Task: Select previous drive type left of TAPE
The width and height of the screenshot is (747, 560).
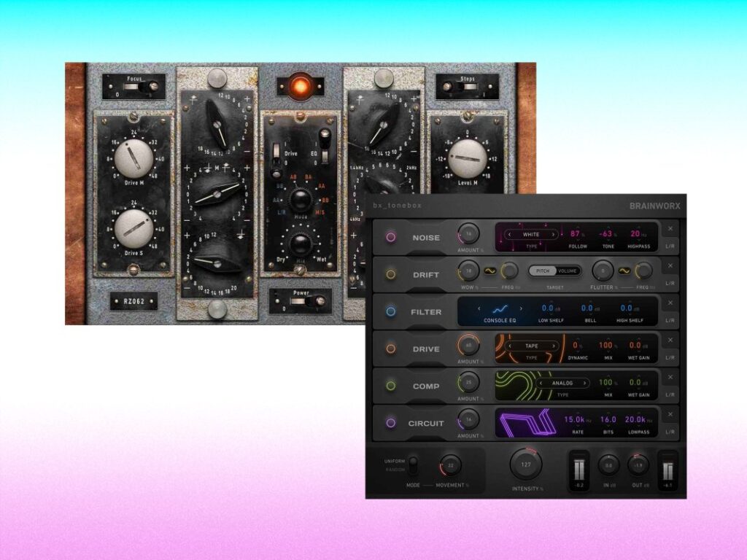Action: (x=510, y=346)
